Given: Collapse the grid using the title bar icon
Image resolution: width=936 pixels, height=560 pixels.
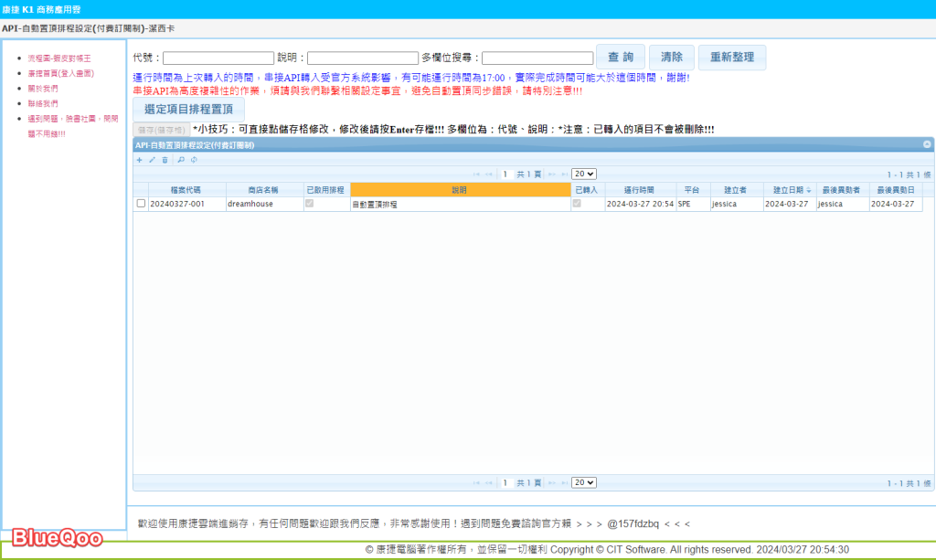Looking at the screenshot, I should pyautogui.click(x=927, y=144).
